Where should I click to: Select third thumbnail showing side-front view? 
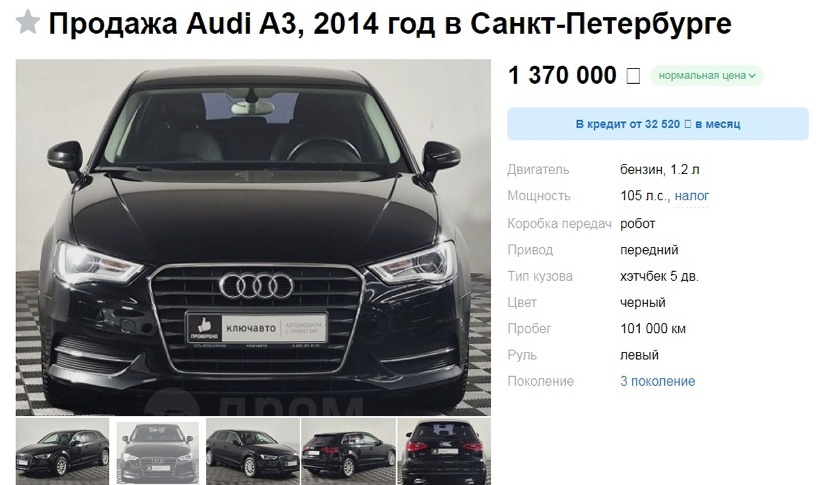[x=253, y=452]
